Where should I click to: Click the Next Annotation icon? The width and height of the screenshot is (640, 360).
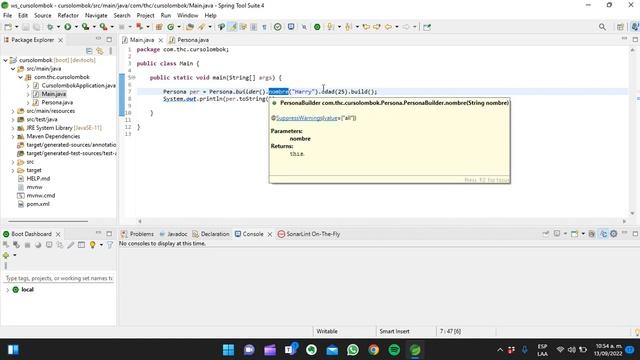point(330,27)
